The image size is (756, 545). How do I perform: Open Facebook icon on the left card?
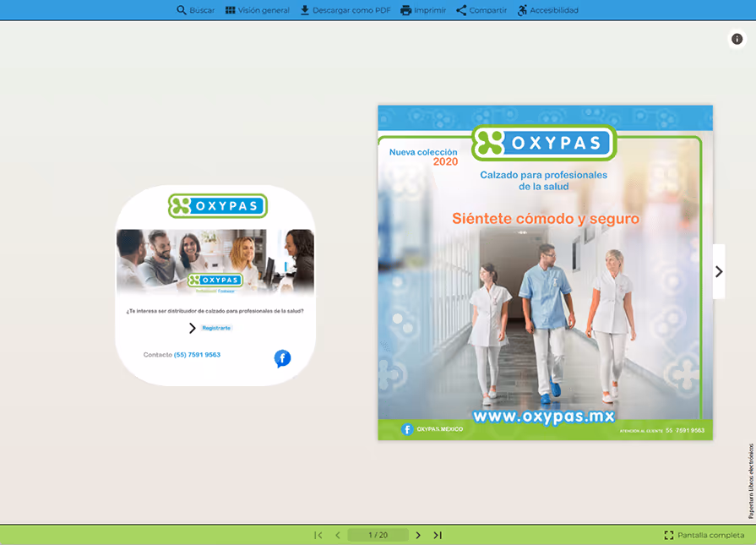click(x=282, y=358)
